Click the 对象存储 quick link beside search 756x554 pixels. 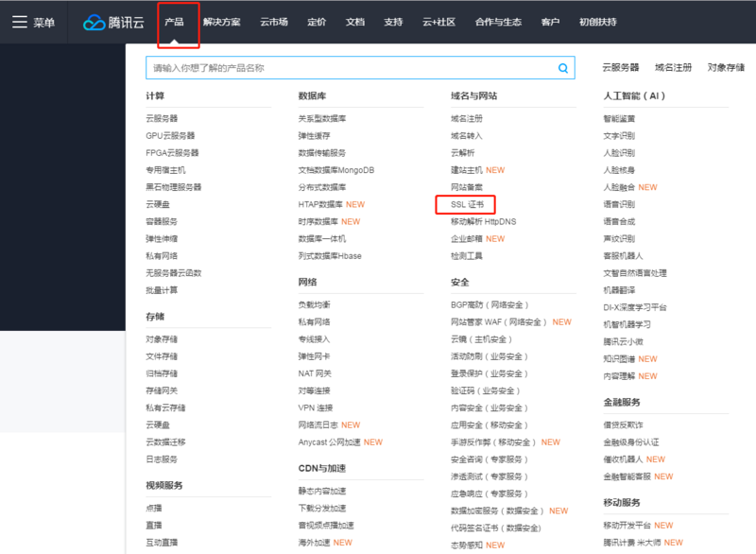click(x=726, y=67)
